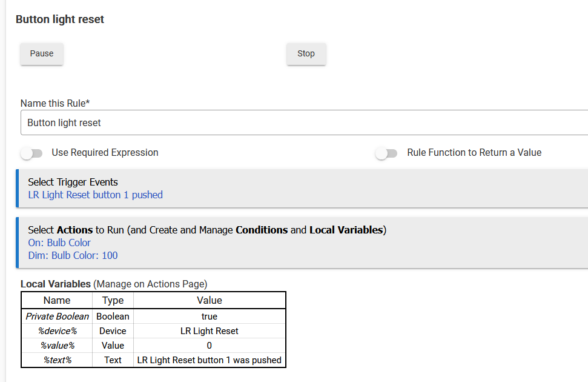Click the %value% variable name

[x=58, y=346]
